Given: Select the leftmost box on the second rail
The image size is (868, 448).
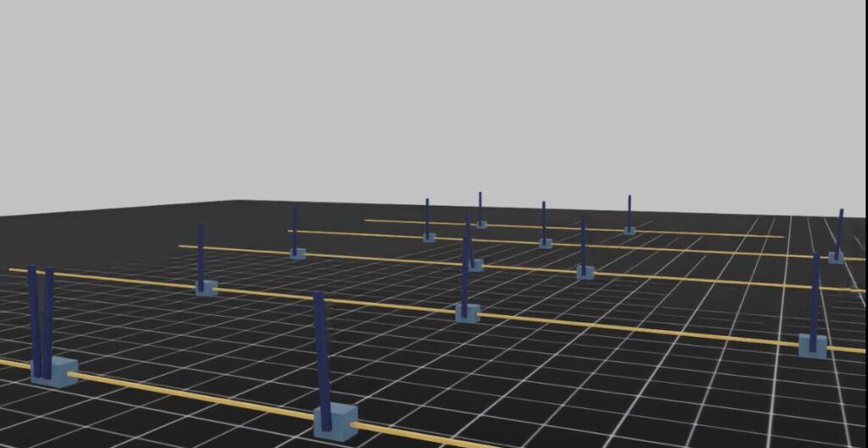Looking at the screenshot, I should pyautogui.click(x=206, y=288).
